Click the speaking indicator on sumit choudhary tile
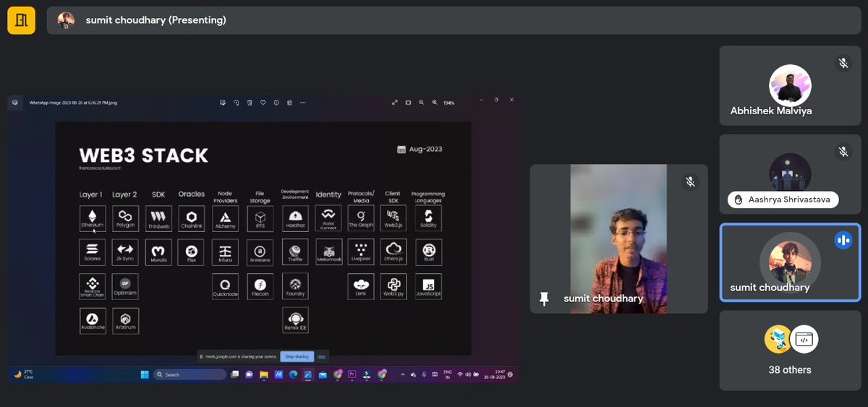The image size is (868, 407). (843, 241)
